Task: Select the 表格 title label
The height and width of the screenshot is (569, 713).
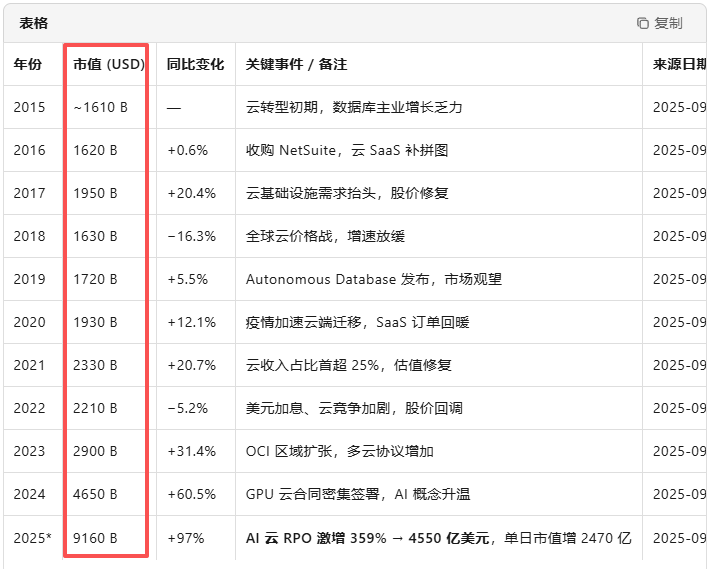Action: pos(33,23)
